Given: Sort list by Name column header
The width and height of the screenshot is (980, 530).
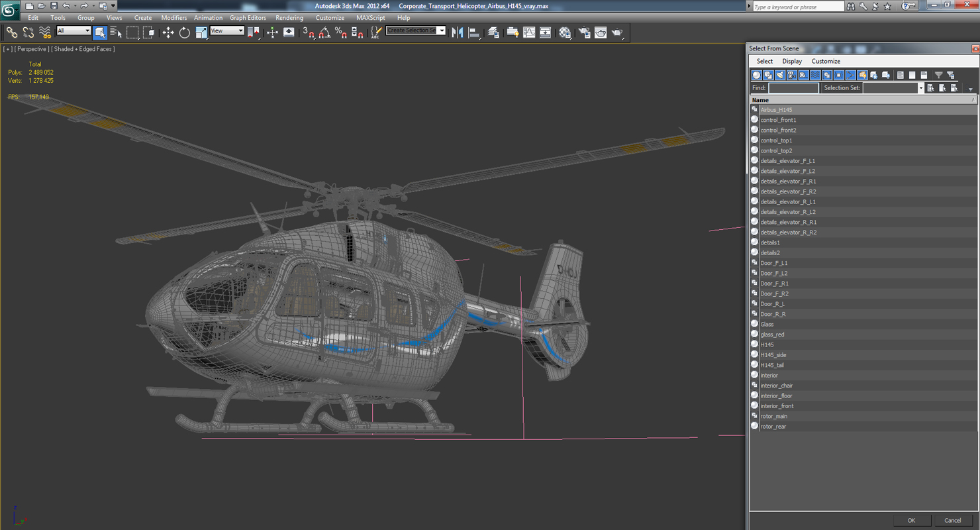Looking at the screenshot, I should [863, 100].
